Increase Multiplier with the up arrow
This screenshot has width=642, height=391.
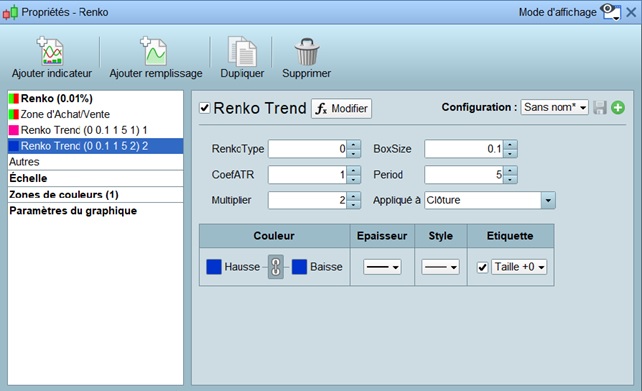pos(353,196)
